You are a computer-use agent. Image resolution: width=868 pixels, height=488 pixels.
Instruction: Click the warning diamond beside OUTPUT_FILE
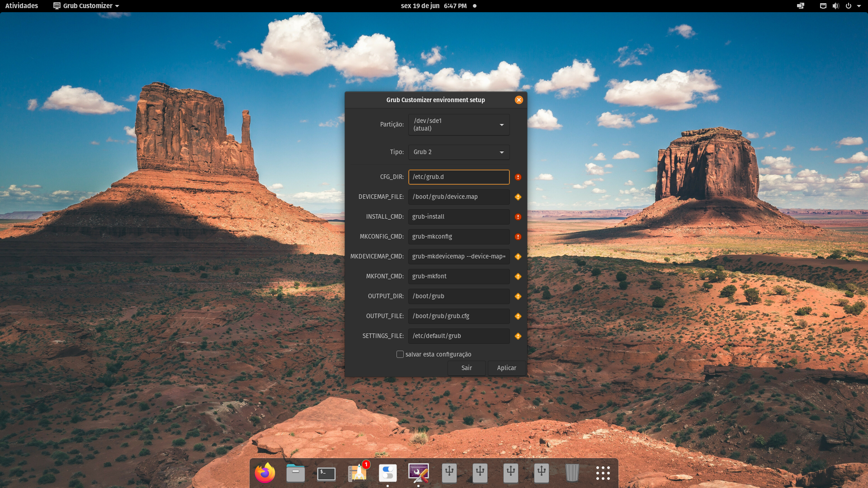pyautogui.click(x=518, y=316)
